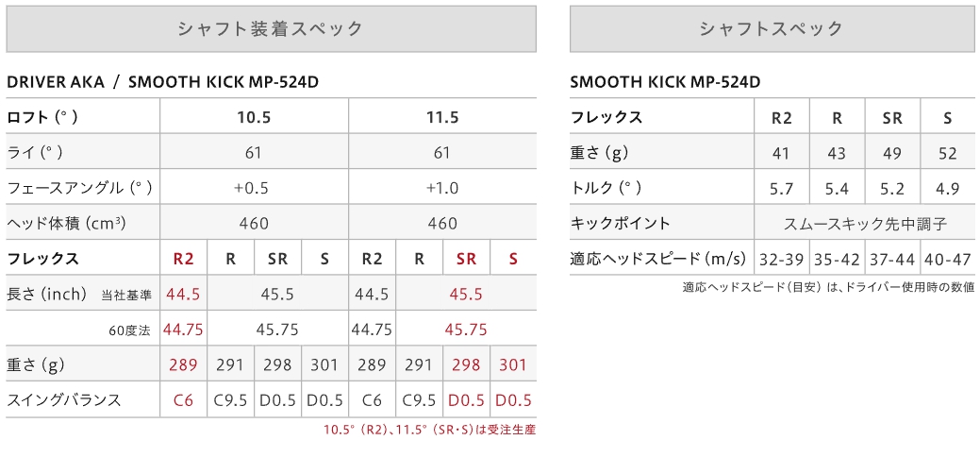The image size is (980, 457).
Task: Select the 11.5 loft column header
Action: (x=442, y=117)
